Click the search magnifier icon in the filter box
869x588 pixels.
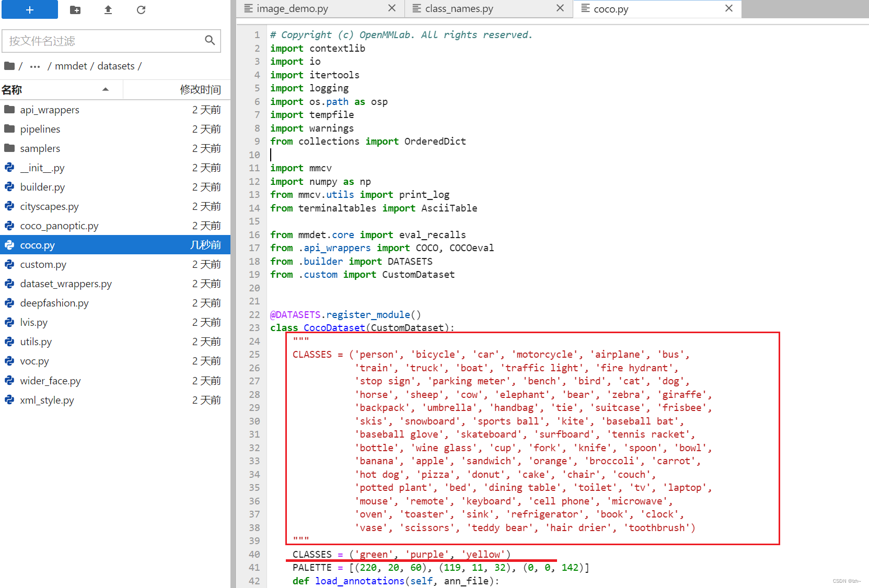tap(210, 40)
